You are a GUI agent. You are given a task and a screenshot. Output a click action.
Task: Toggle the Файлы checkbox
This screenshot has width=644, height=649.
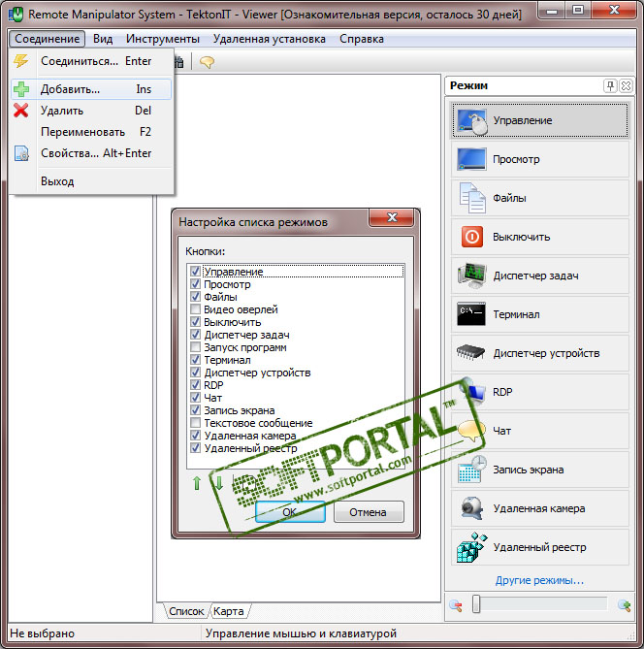pyautogui.click(x=195, y=296)
